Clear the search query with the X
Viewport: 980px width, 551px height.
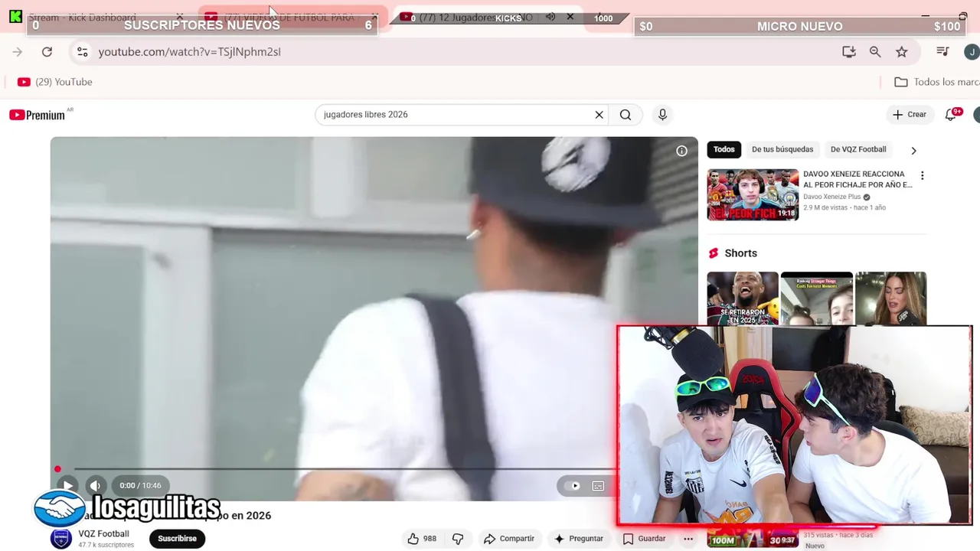(x=599, y=115)
